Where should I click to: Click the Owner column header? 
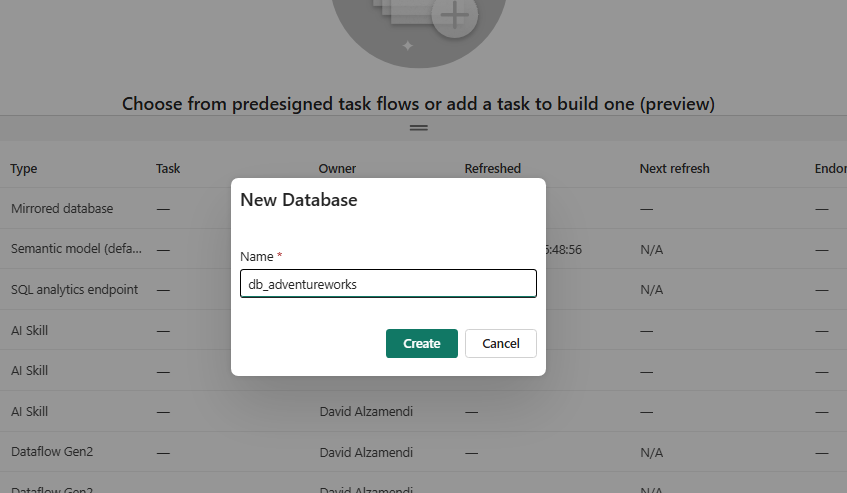click(x=337, y=168)
